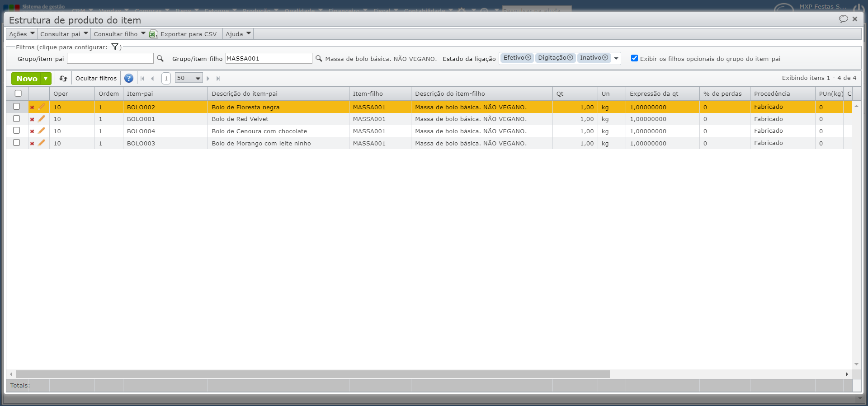Open the Ações dropdown menu
This screenshot has height=406, width=868.
(22, 34)
